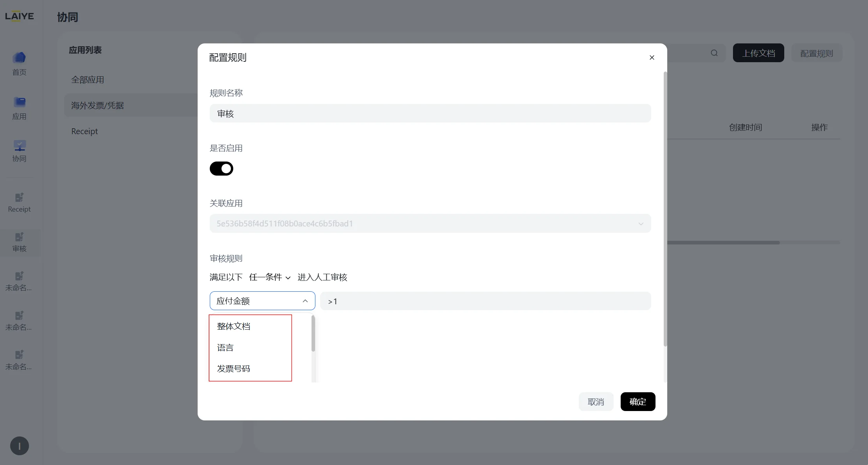Collapse the 应付金额 field dropdown
The height and width of the screenshot is (465, 868).
(x=262, y=301)
